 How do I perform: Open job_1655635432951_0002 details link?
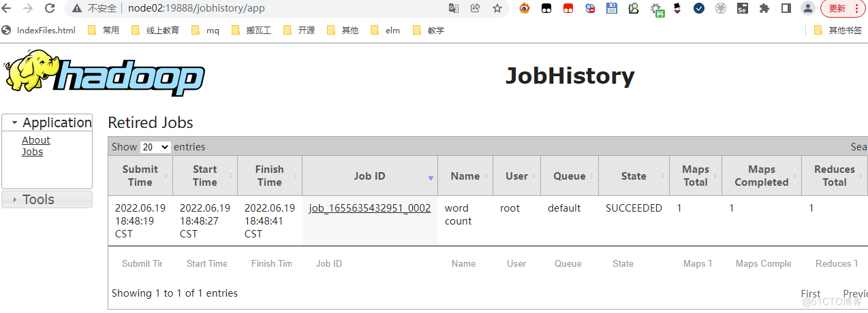pyautogui.click(x=370, y=208)
